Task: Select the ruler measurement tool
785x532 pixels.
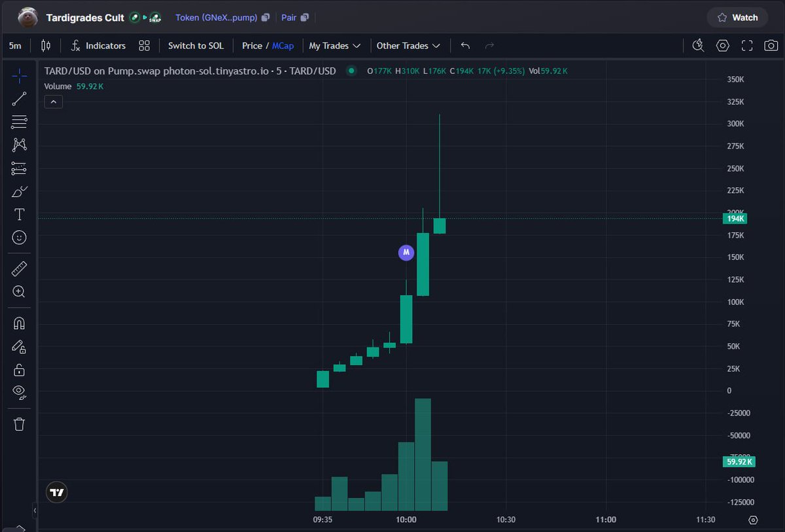Action: [20, 268]
